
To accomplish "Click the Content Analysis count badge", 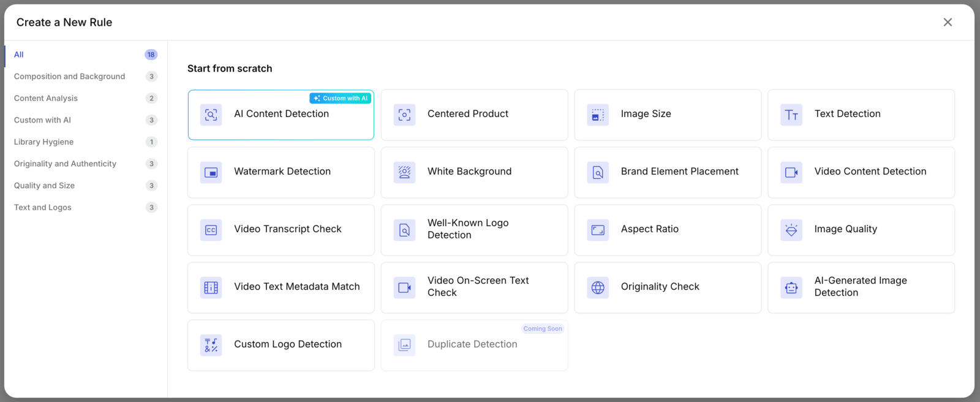I will [151, 98].
